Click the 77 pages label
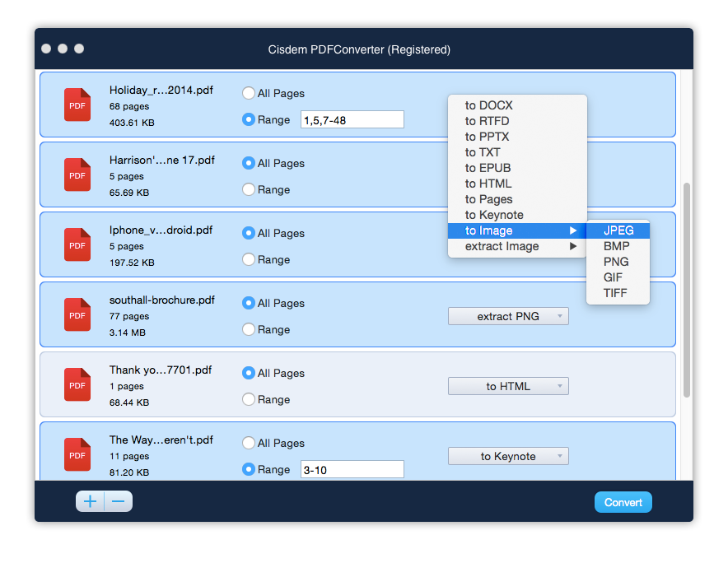The image size is (728, 563). (129, 317)
